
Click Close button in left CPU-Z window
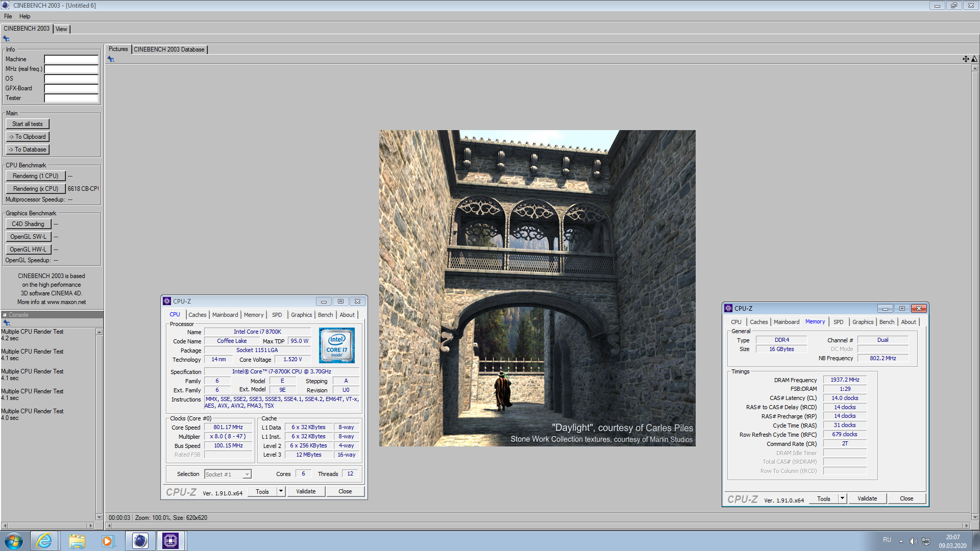(x=345, y=491)
